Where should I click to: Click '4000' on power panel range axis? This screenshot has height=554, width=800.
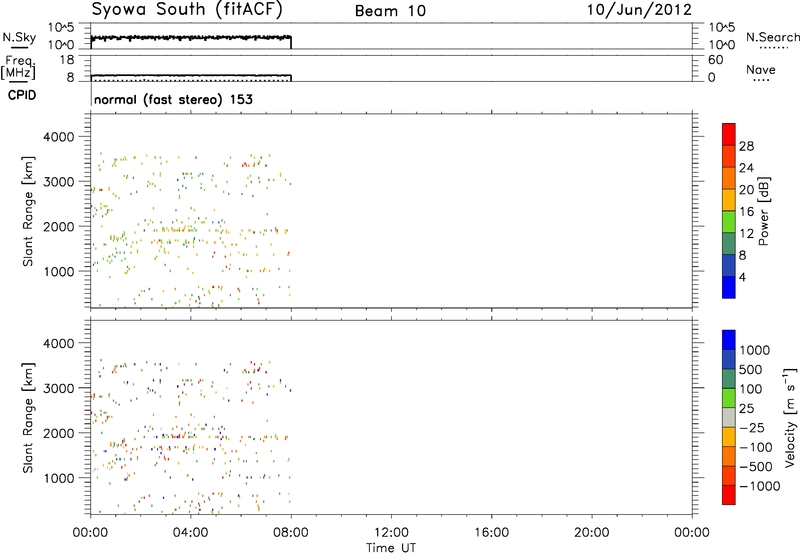tap(59, 137)
